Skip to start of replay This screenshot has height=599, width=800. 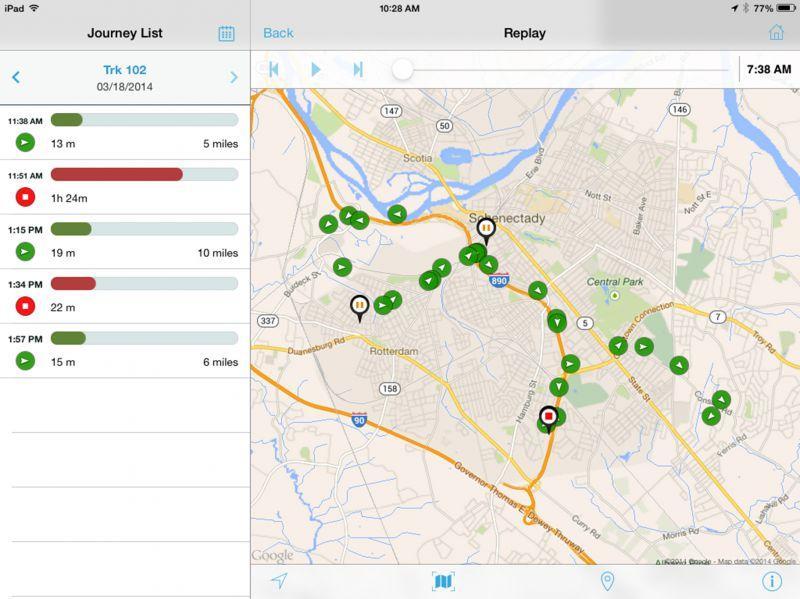click(273, 69)
